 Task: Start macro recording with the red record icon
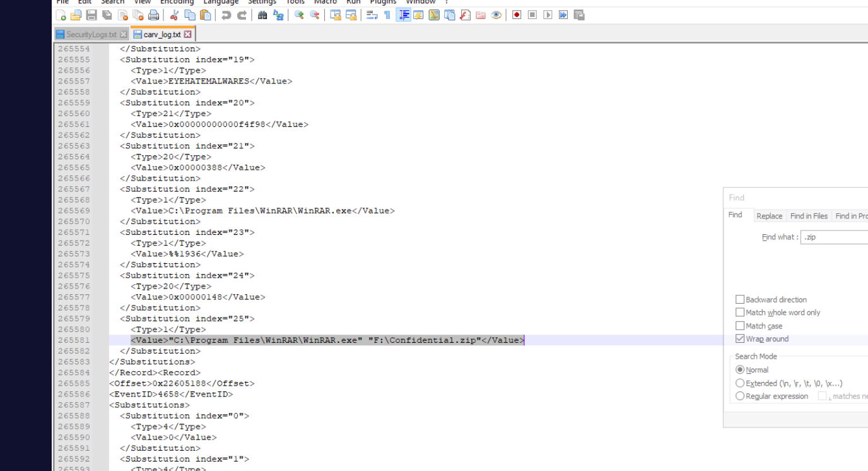pos(517,15)
